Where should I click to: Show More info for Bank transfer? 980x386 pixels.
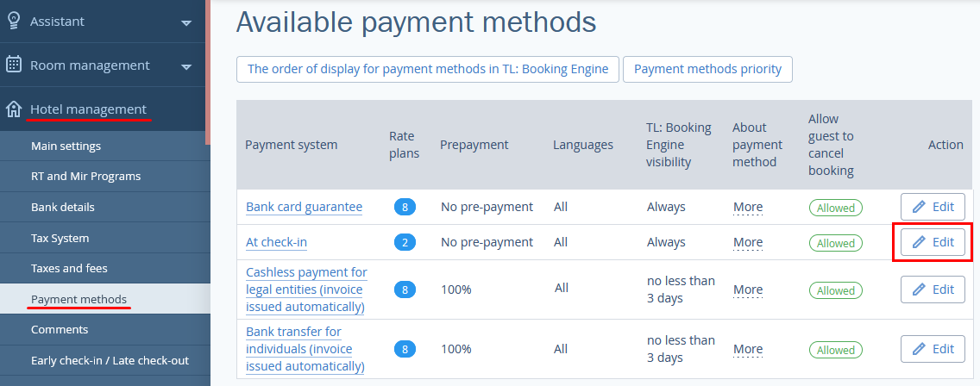click(748, 349)
